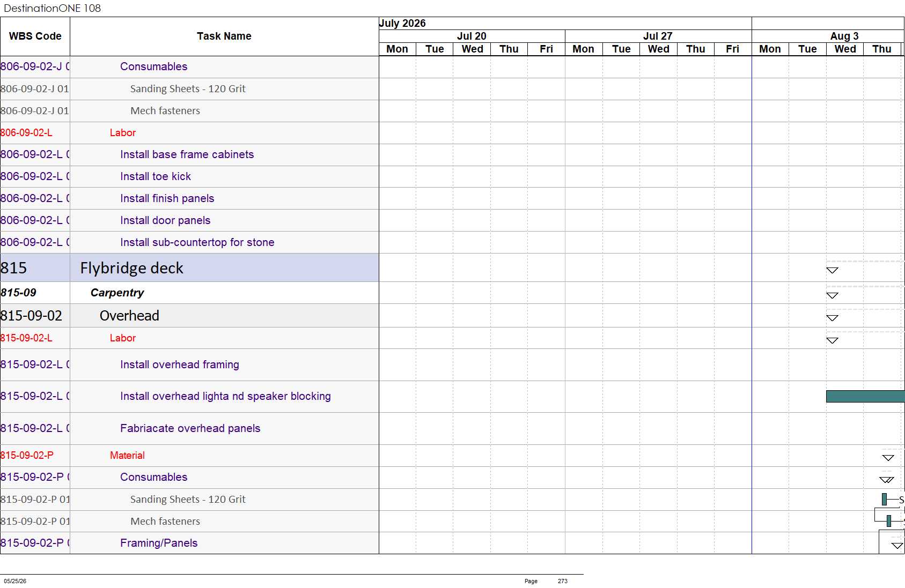Click the Jul 27 week header
This screenshot has height=588, width=905.
tap(658, 36)
